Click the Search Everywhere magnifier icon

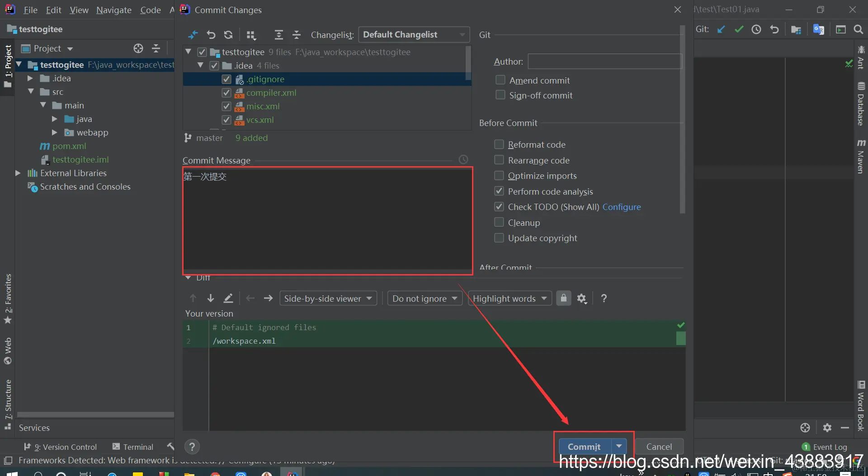point(859,29)
